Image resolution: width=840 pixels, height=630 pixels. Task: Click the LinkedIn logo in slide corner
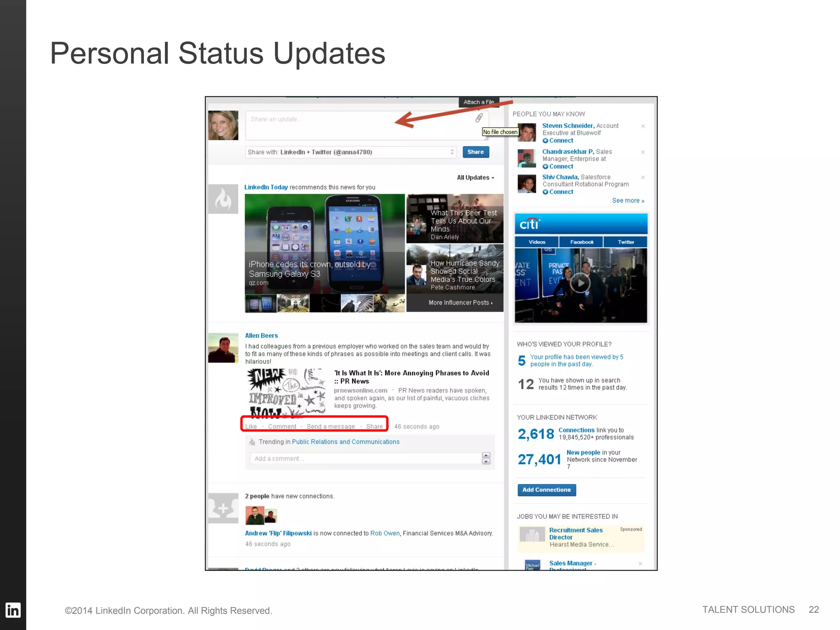(13, 610)
